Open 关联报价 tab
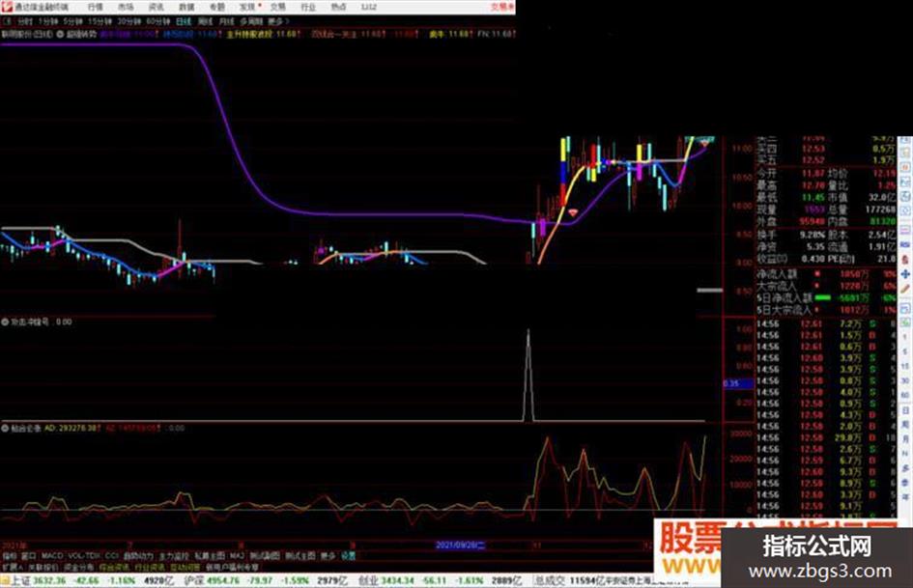The height and width of the screenshot is (588, 913). pyautogui.click(x=43, y=567)
